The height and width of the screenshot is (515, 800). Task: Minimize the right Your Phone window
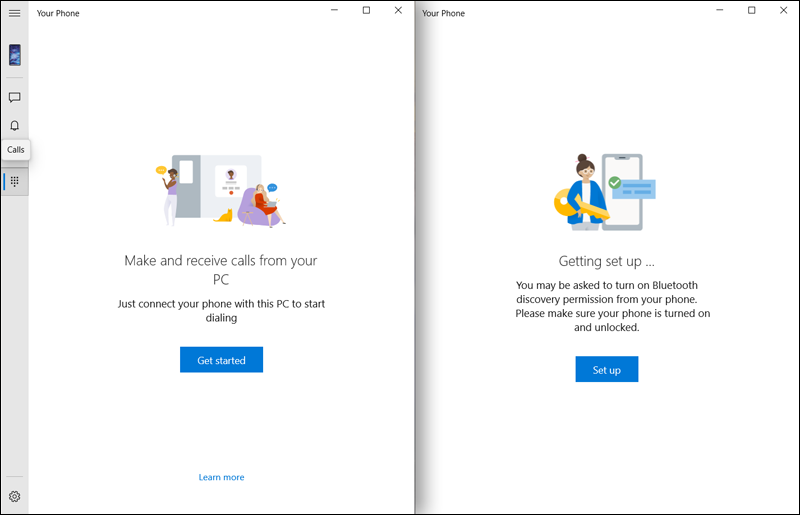click(719, 10)
